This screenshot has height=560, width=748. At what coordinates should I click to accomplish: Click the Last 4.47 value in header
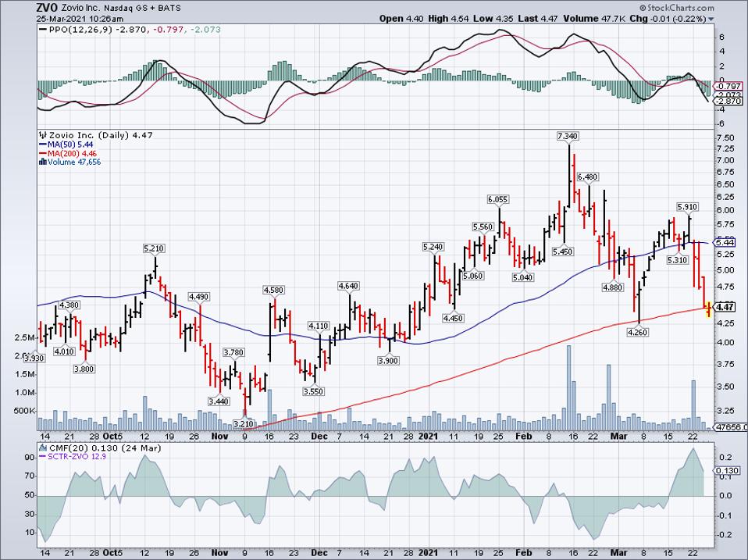pos(537,19)
